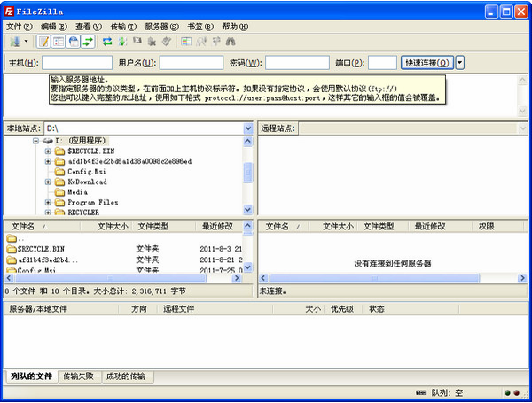Open the 文件(F) menu

tap(20, 27)
